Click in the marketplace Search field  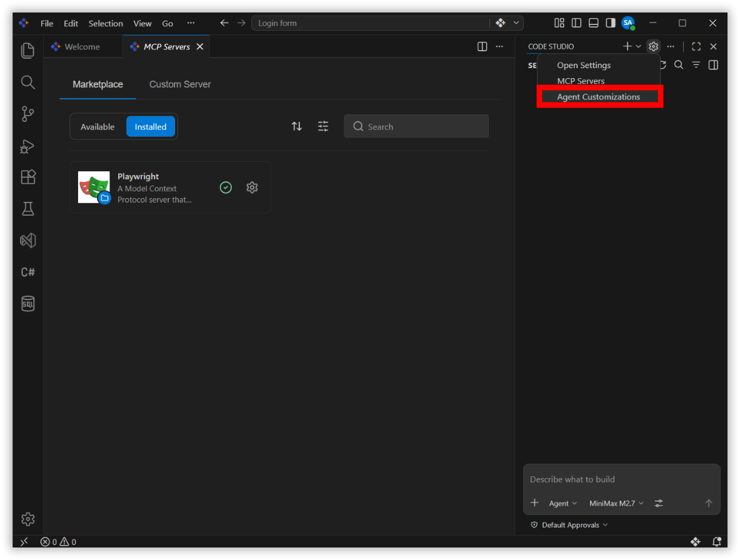point(416,126)
